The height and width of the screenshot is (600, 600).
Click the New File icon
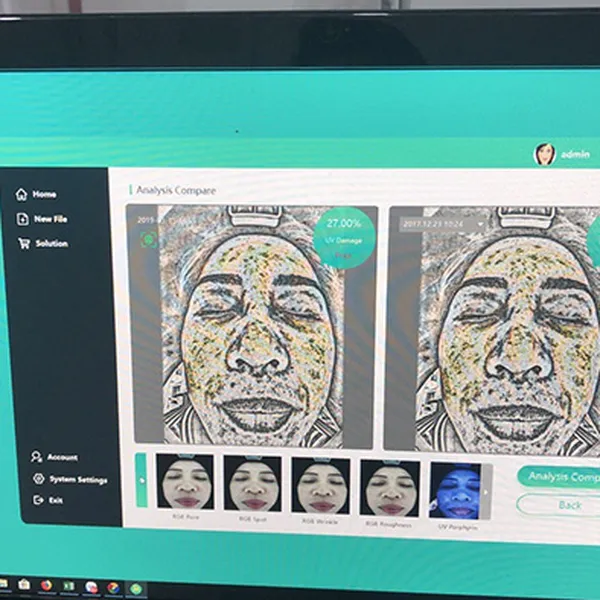[x=22, y=219]
